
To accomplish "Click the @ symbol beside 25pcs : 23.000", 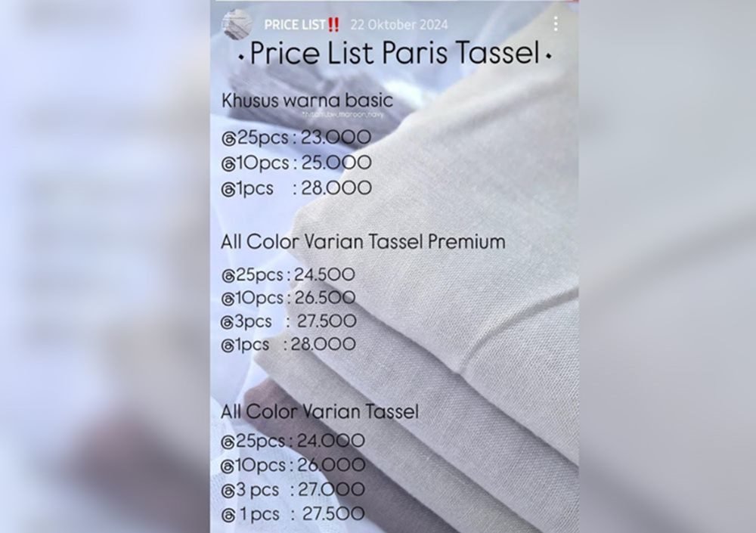I will 228,138.
